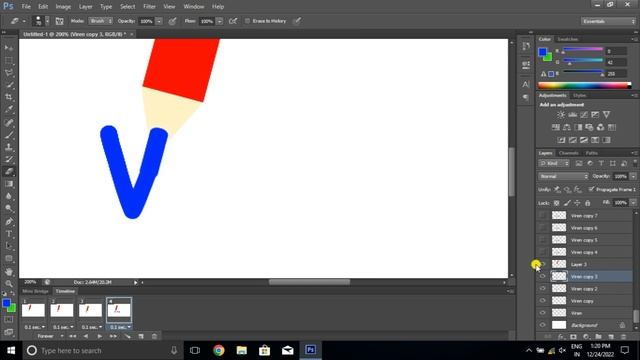This screenshot has height=360, width=640.
Task: Enable Erase to History checkbox
Action: (x=247, y=21)
